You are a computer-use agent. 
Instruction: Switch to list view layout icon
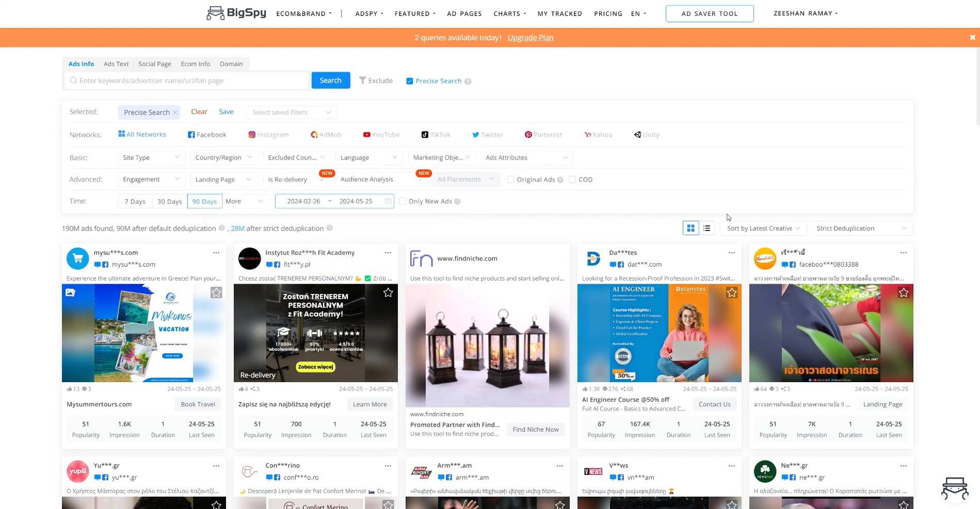pyautogui.click(x=706, y=228)
